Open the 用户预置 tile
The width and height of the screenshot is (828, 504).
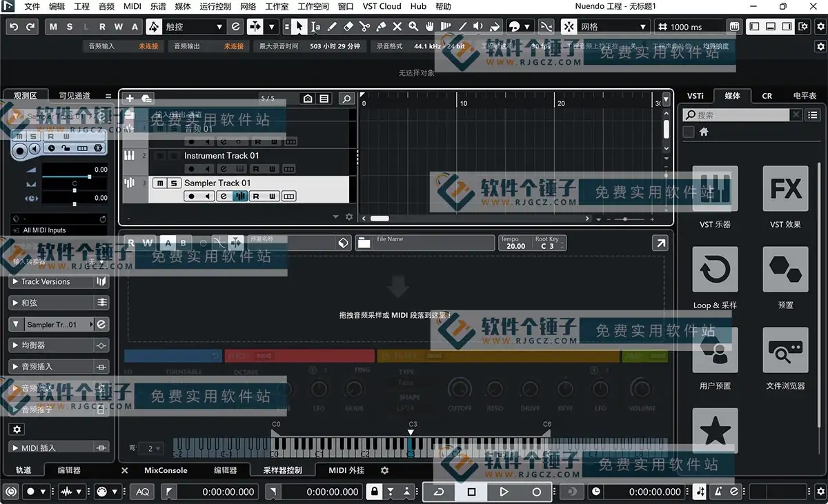click(715, 350)
